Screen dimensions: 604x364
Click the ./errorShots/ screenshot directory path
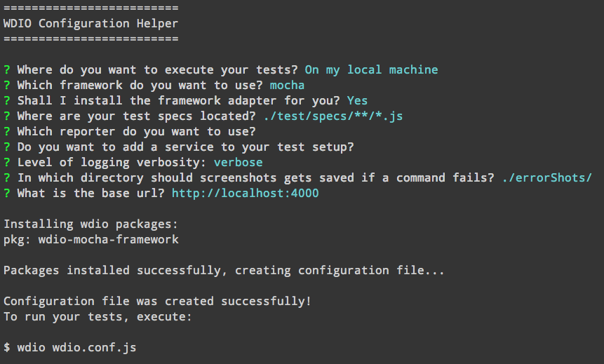pyautogui.click(x=546, y=177)
